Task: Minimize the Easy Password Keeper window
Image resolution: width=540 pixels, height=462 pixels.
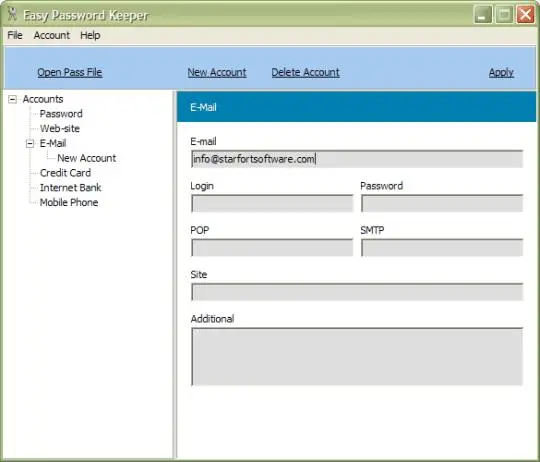Action: (482, 15)
